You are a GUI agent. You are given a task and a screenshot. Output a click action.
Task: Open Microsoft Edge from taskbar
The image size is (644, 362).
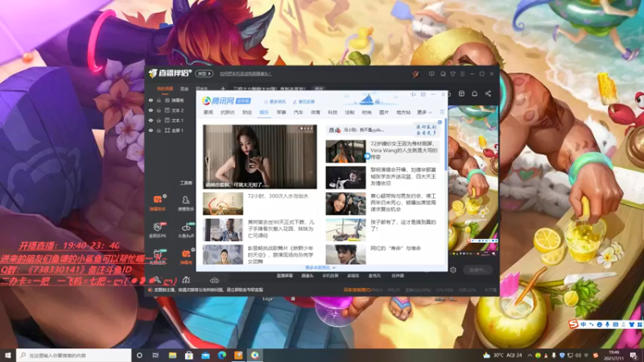pos(222,355)
